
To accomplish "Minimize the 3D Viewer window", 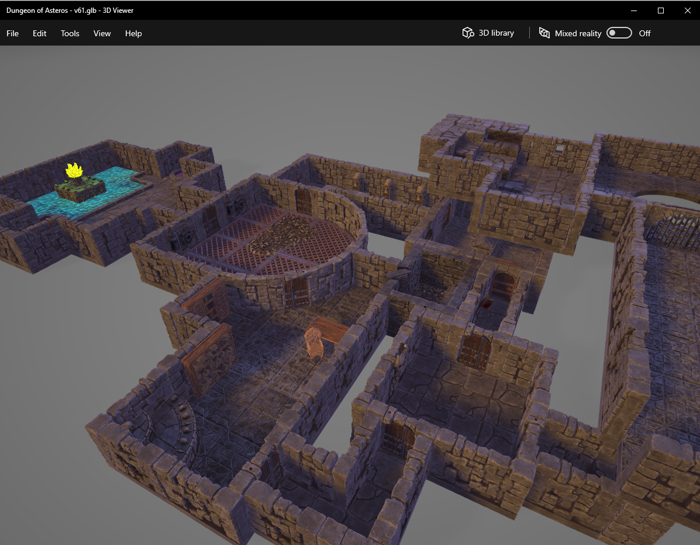I will click(x=633, y=10).
